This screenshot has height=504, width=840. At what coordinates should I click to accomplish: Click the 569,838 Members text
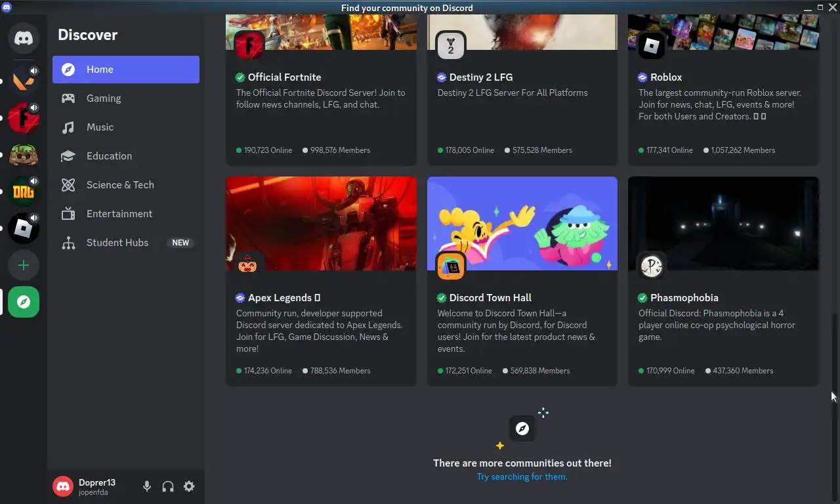[x=540, y=371]
